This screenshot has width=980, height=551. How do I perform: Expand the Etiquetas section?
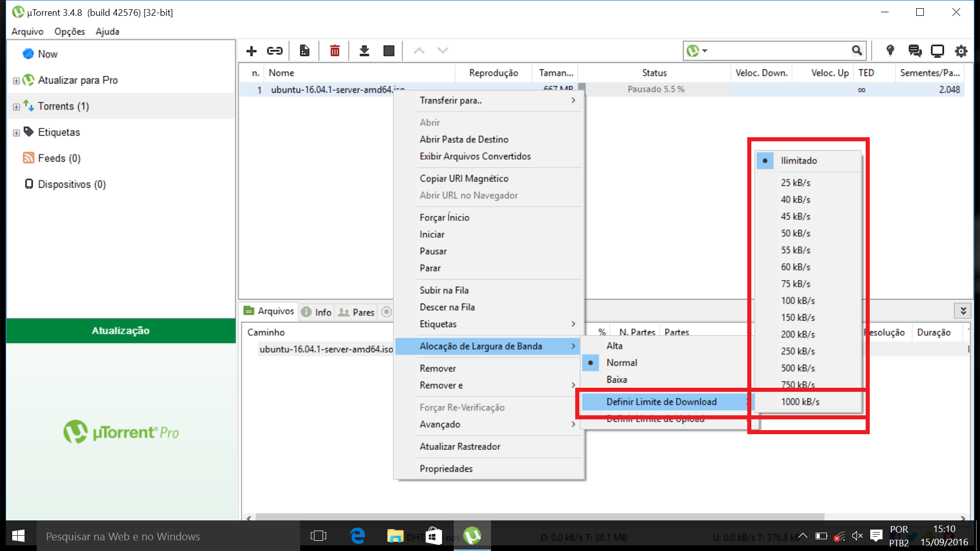[15, 132]
